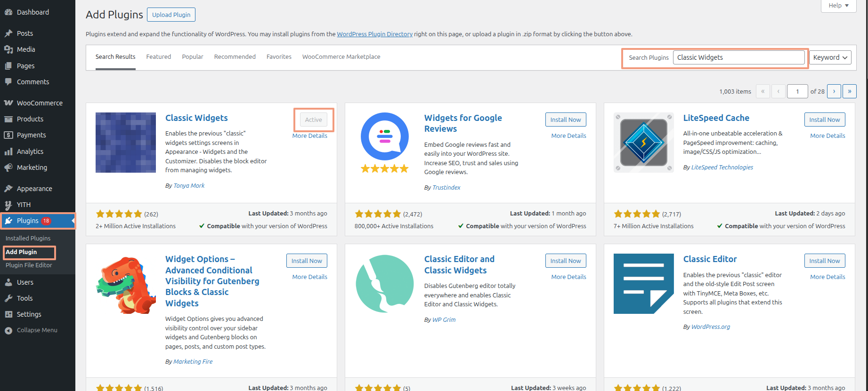
Task: Click the Dashboard gauge icon in sidebar
Action: [8, 12]
